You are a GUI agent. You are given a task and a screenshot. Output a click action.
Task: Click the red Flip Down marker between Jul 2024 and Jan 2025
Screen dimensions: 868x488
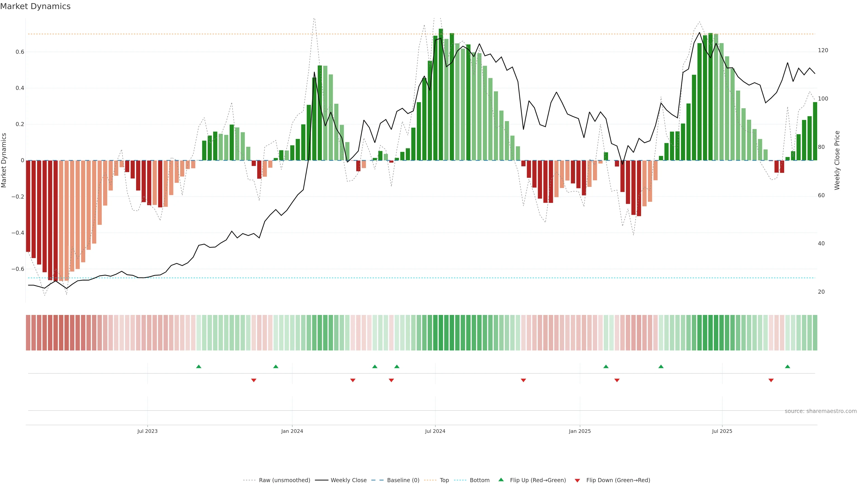tap(523, 380)
